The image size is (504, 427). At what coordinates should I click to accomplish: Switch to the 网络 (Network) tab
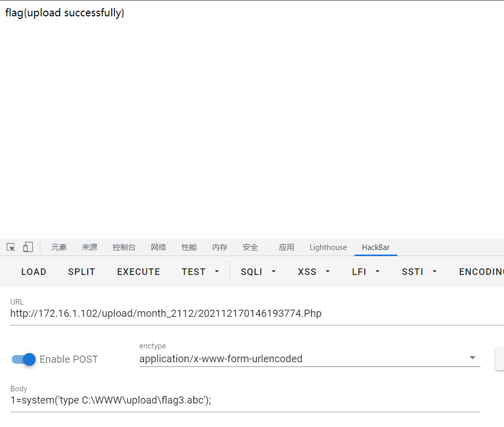(159, 247)
